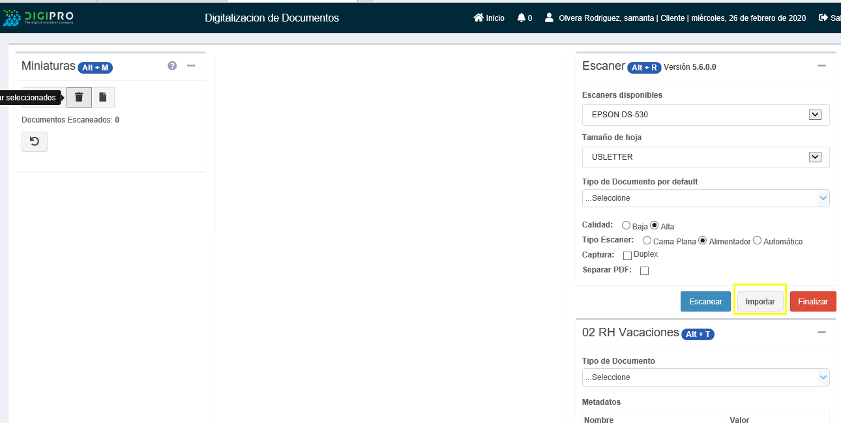Click the undo rotate arrow icon
The width and height of the screenshot is (842, 424).
[34, 141]
